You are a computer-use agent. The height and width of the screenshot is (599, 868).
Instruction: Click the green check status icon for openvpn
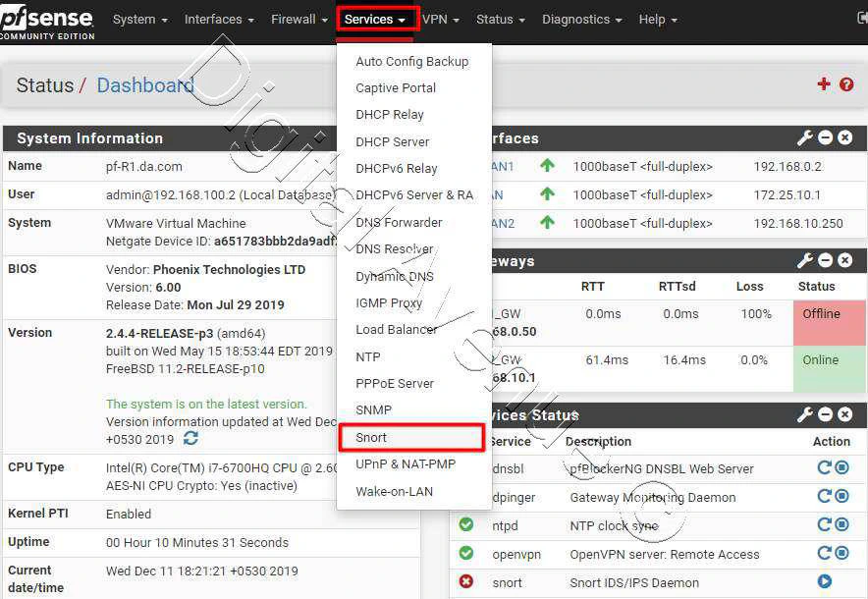click(466, 553)
